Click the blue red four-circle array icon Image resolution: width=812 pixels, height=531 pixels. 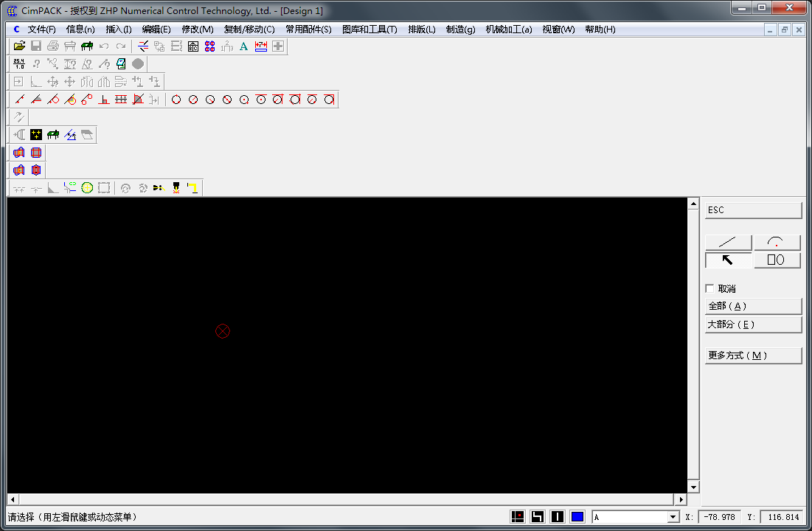209,46
